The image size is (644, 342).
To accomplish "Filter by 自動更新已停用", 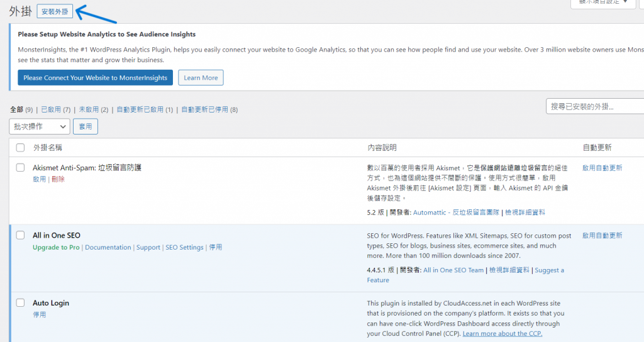I will pos(204,109).
